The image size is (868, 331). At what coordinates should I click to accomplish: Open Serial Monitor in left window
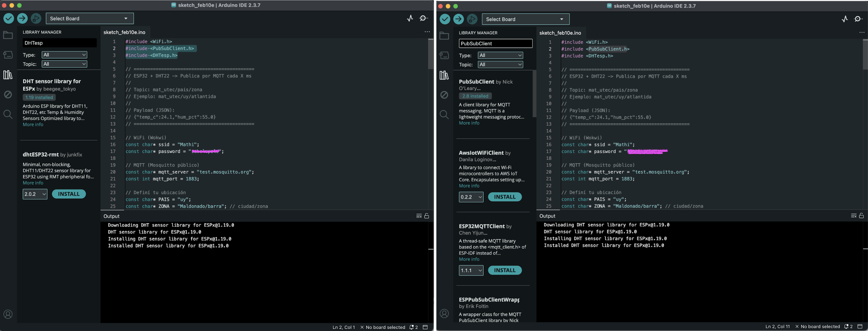(424, 18)
